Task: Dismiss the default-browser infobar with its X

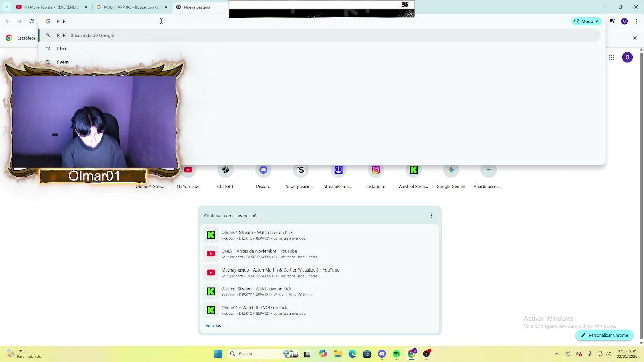Action: [x=635, y=38]
